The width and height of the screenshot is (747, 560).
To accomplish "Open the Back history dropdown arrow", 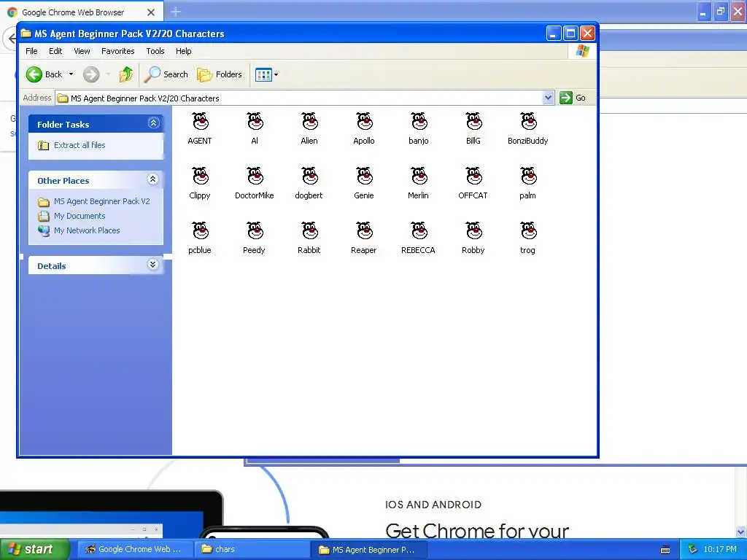I will point(71,74).
